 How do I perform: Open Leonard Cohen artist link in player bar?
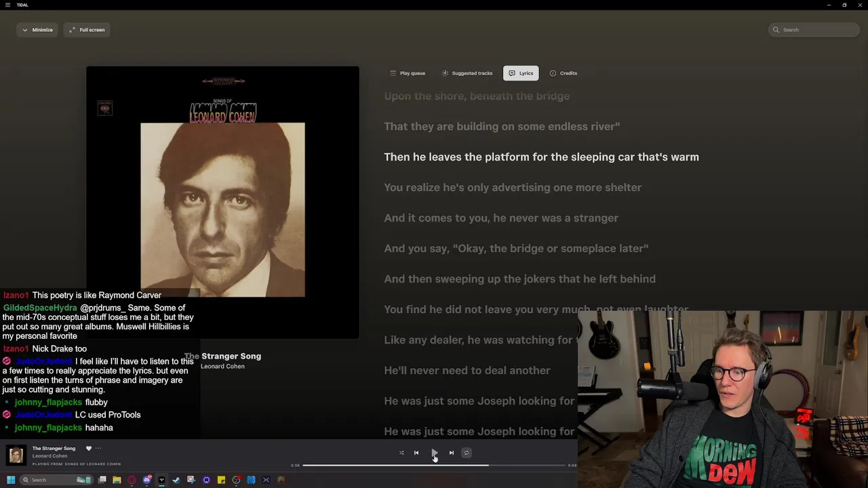(50, 455)
